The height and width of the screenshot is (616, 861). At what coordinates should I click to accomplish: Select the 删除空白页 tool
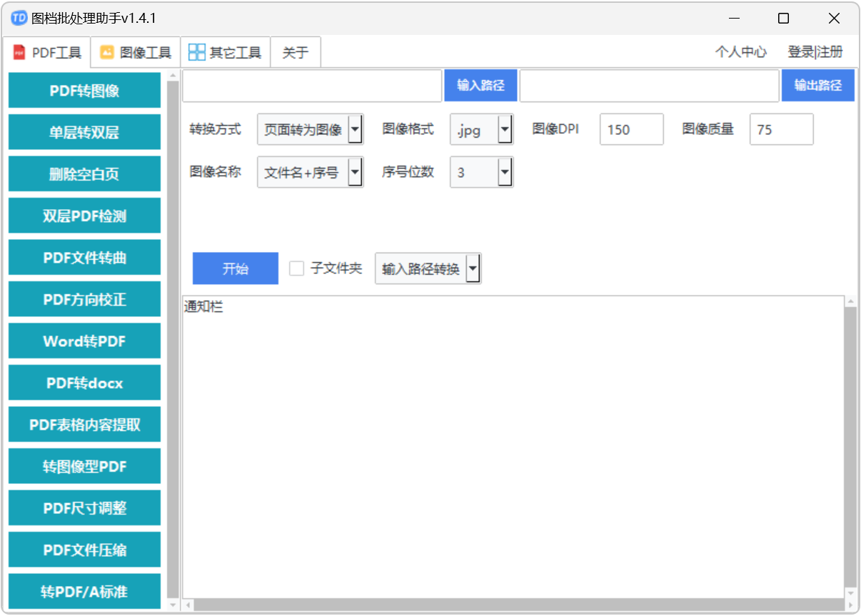pos(84,174)
